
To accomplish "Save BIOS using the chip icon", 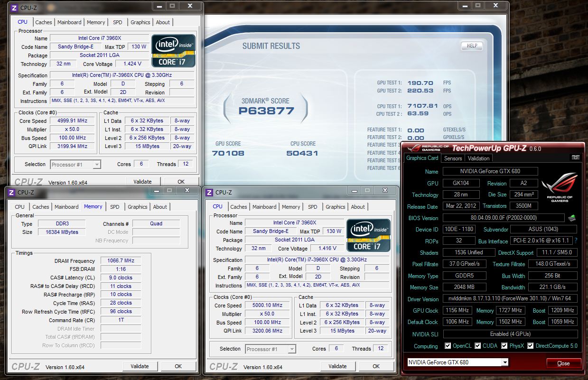I will [572, 218].
